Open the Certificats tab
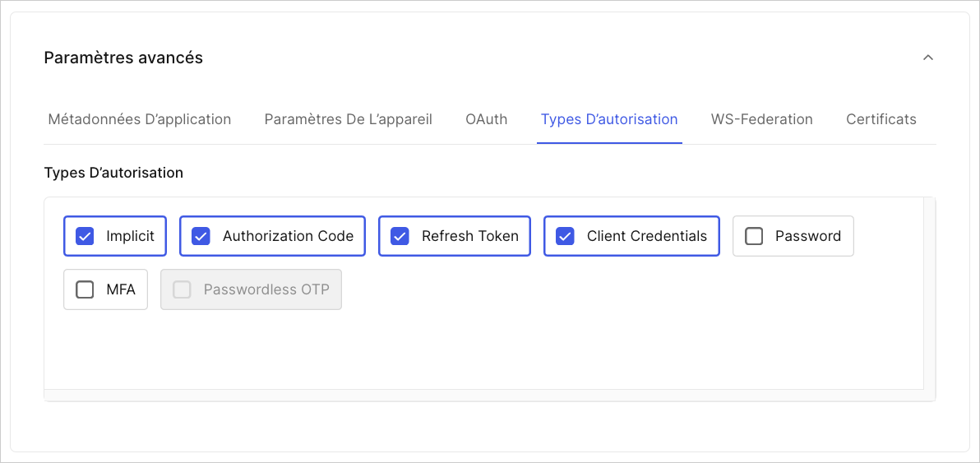Viewport: 980px width, 463px height. pos(881,118)
